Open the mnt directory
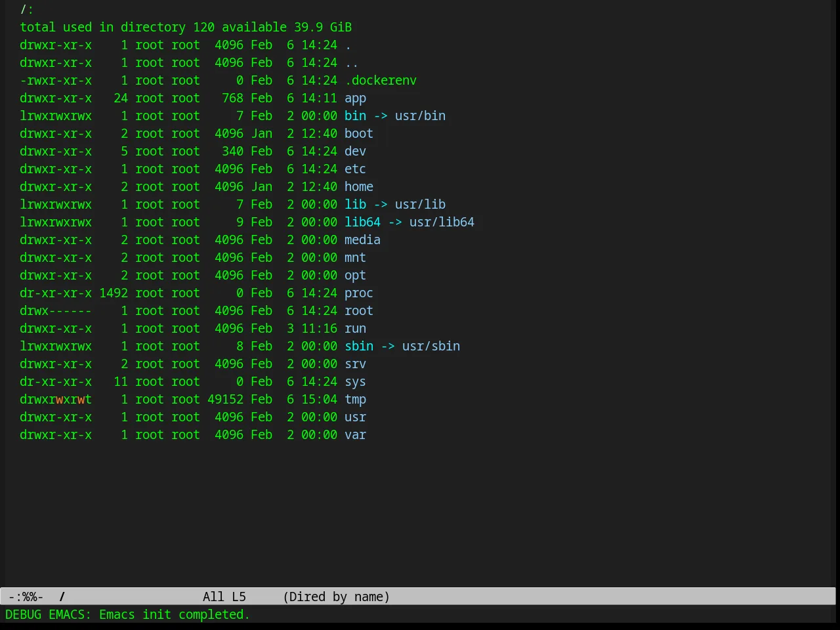 pos(355,258)
